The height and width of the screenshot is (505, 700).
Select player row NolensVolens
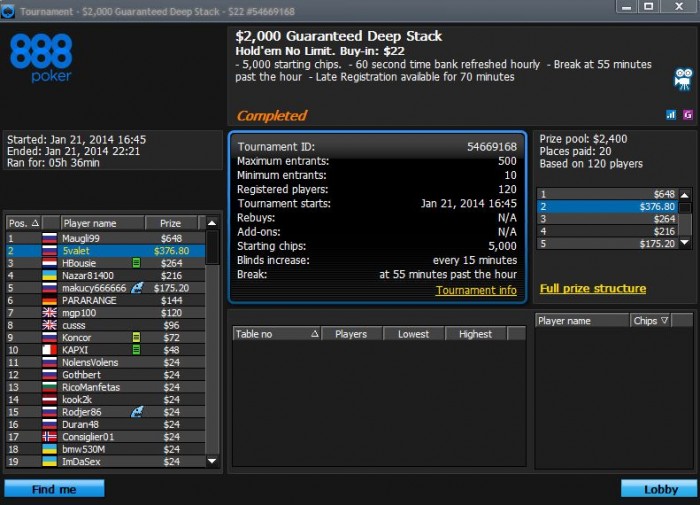tap(105, 362)
